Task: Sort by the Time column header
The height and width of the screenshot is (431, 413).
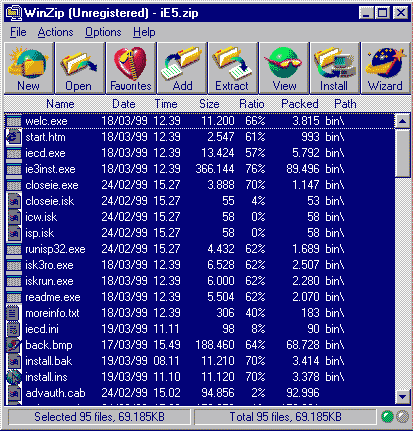Action: point(166,104)
